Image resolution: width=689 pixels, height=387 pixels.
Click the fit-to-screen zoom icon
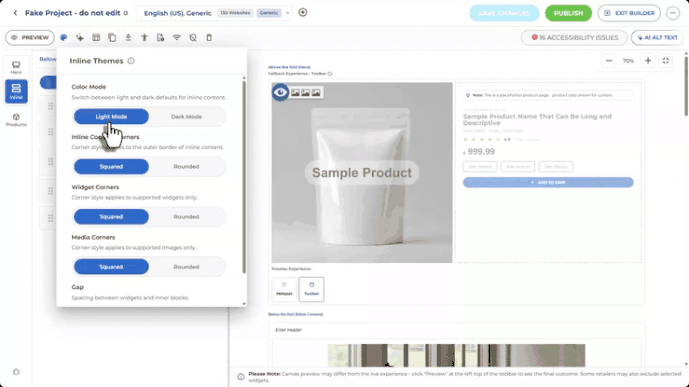[x=666, y=61]
